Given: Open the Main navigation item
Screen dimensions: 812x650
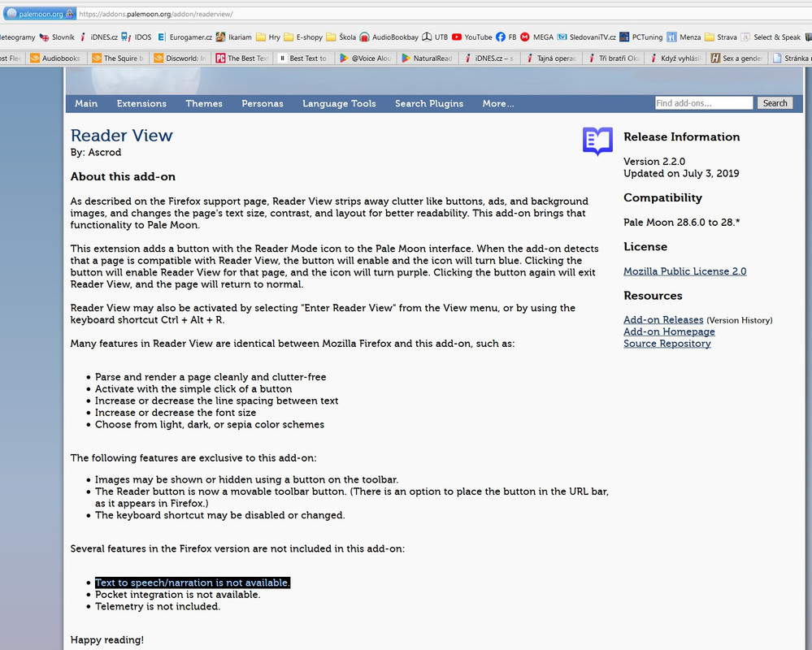Looking at the screenshot, I should (x=86, y=103).
